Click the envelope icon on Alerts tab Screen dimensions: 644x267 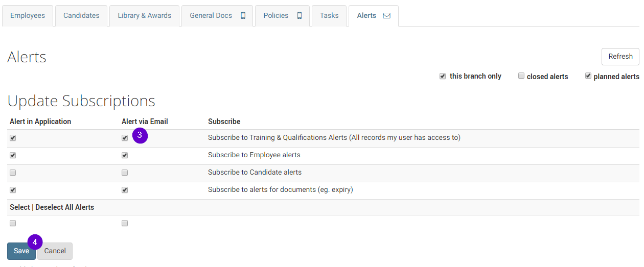(x=387, y=15)
